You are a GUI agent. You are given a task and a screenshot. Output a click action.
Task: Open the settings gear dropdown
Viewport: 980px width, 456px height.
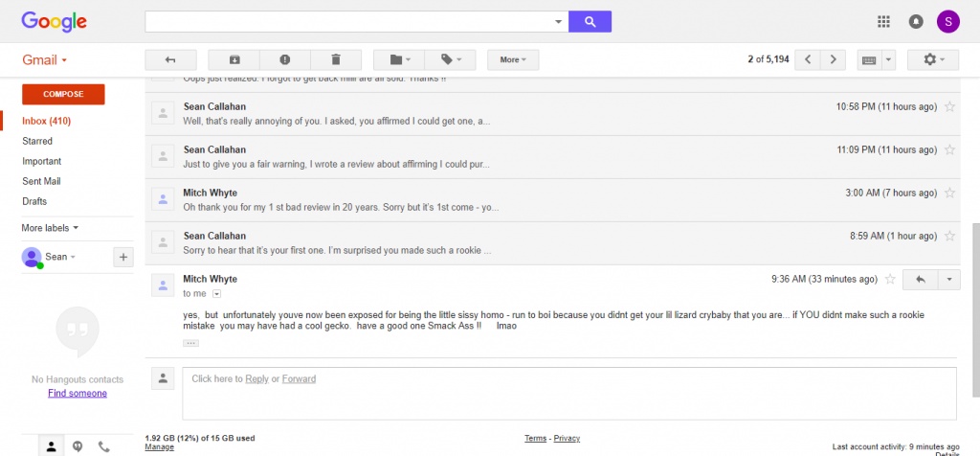coord(932,59)
